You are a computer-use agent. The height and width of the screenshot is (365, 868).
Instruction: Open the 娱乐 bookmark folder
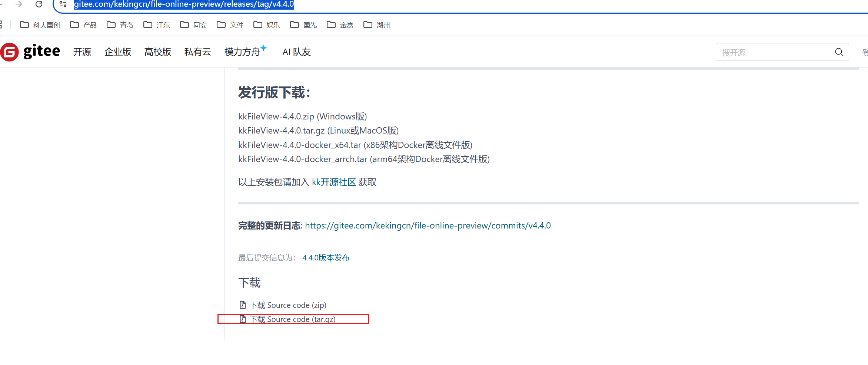tap(267, 25)
